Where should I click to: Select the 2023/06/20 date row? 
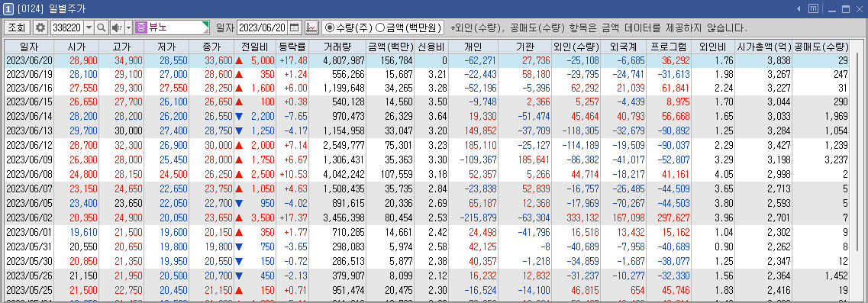[427, 60]
